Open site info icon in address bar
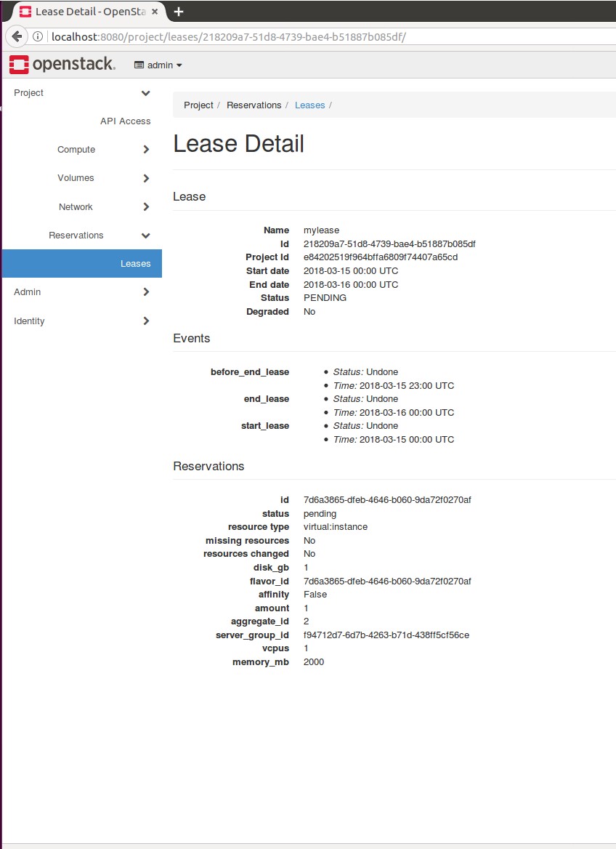Screen dimensions: 616x849 (38, 37)
